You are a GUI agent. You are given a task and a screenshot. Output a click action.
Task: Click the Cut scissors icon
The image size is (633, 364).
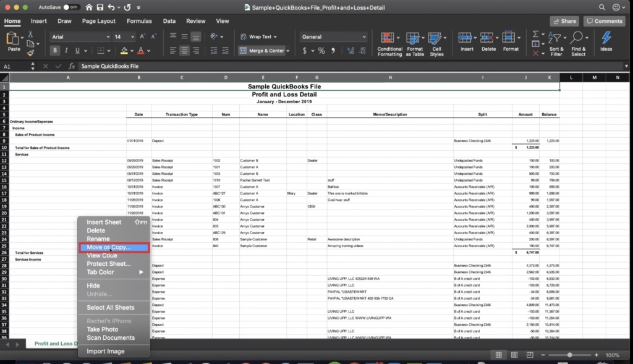coord(30,35)
